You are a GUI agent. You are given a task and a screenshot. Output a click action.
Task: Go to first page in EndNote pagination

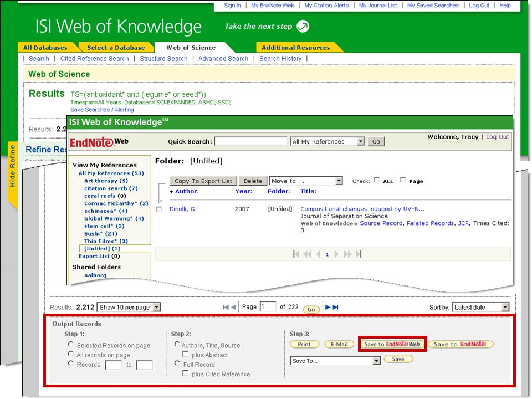296,254
